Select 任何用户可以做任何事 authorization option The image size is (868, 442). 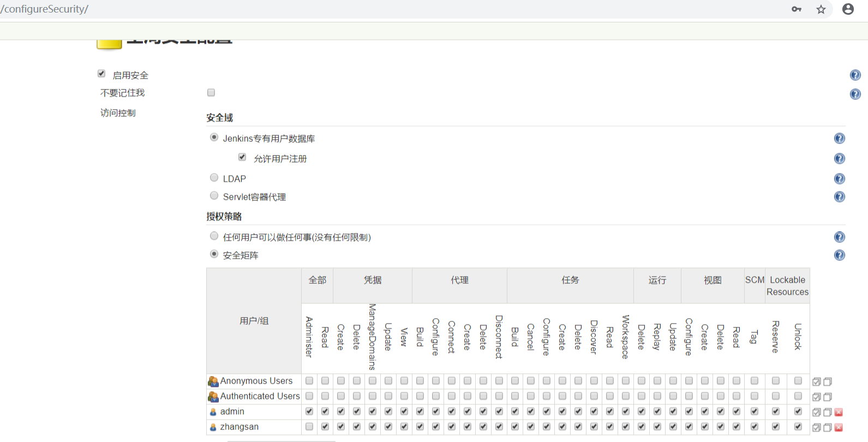point(214,236)
